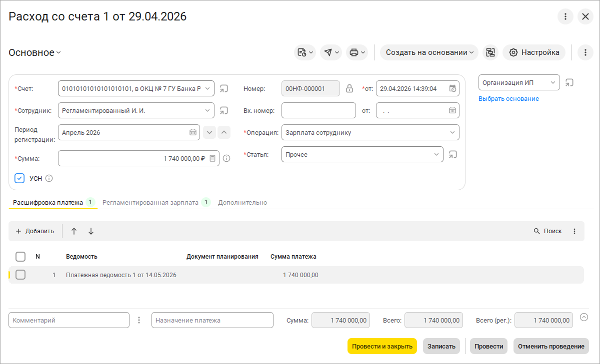
Task: Click the Комментарий input field
Action: (69, 320)
